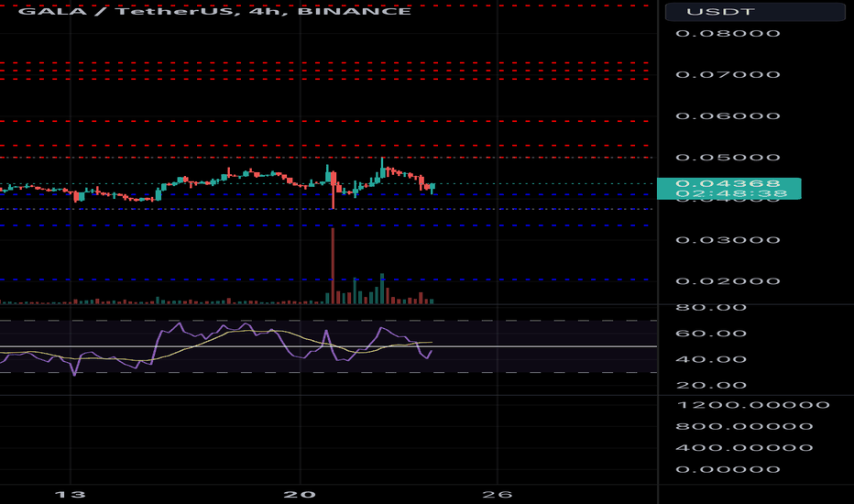Image resolution: width=854 pixels, height=504 pixels.
Task: Click the 0.00000 scale label
Action: coord(728,470)
